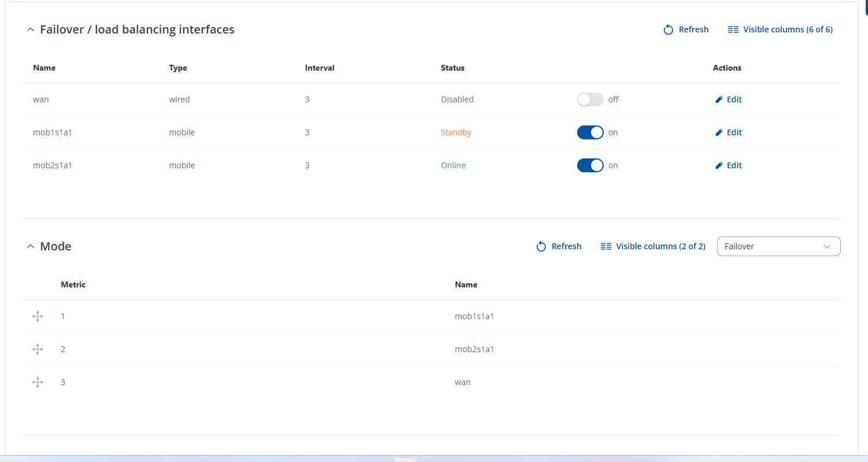This screenshot has width=868, height=462.
Task: Click the Metric column header
Action: pyautogui.click(x=73, y=284)
